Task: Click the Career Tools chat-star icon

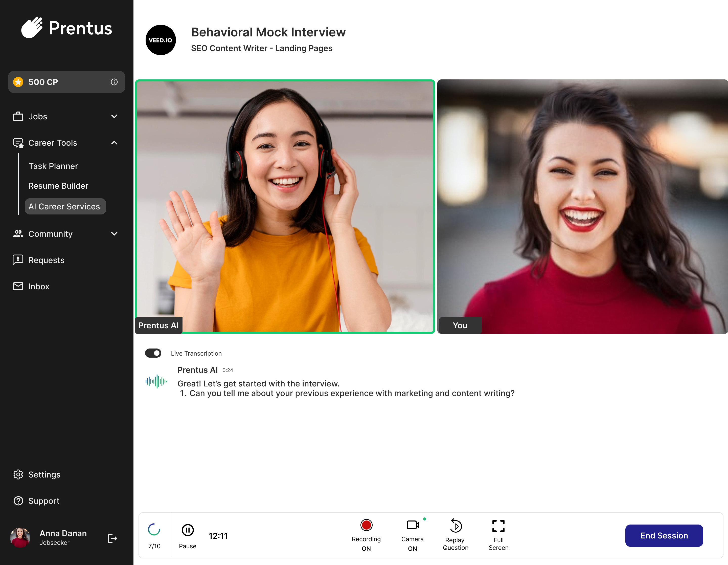Action: (x=18, y=143)
